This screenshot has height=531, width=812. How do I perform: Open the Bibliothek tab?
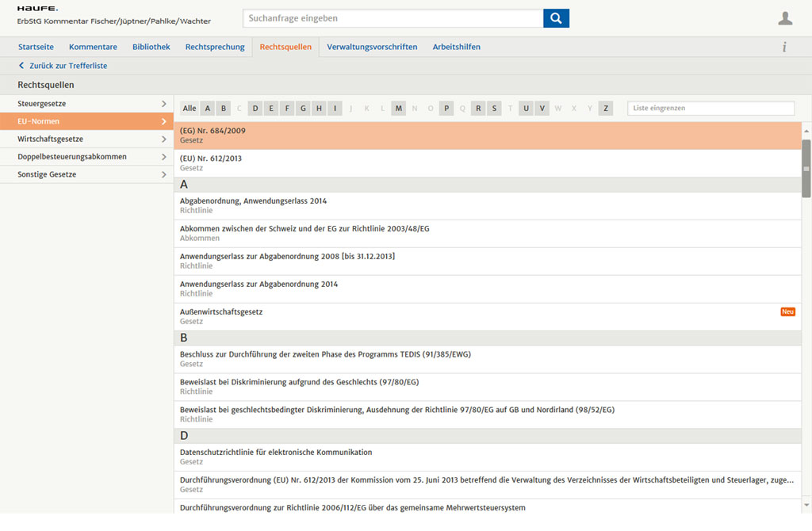coord(151,47)
